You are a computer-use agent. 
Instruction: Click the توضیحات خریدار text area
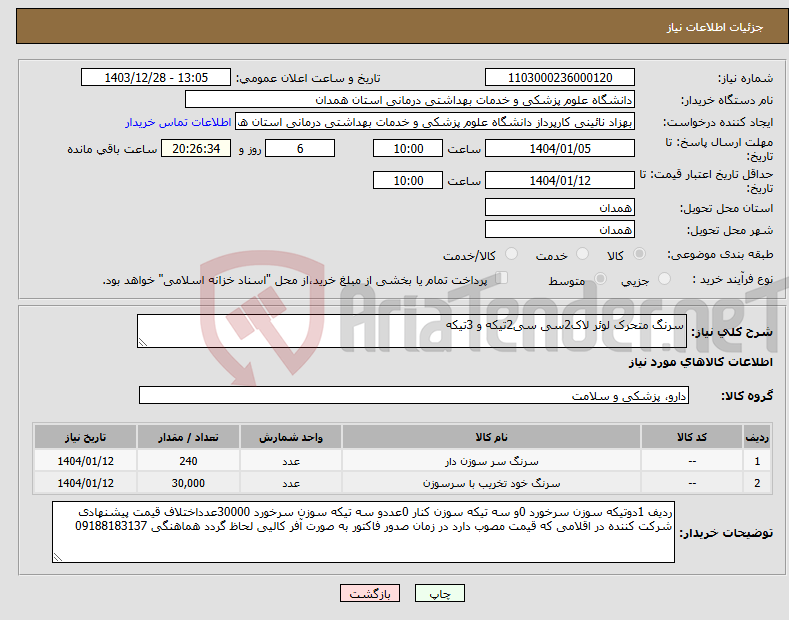tap(363, 532)
